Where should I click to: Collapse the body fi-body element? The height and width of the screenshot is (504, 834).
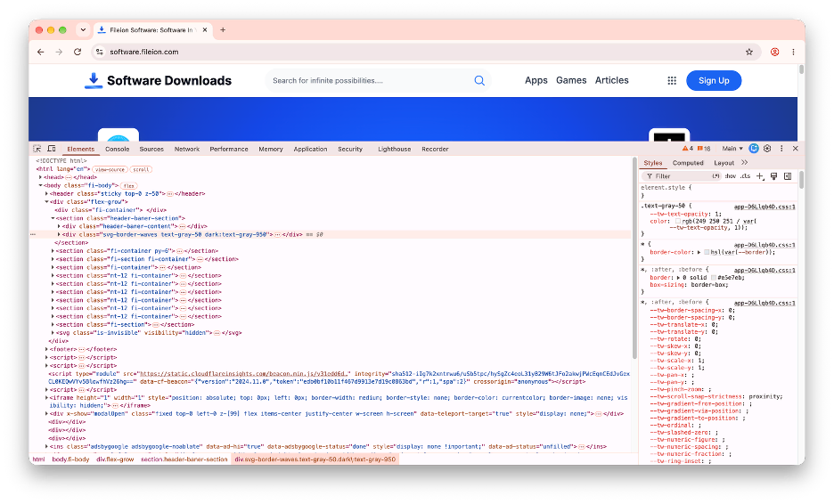click(40, 185)
